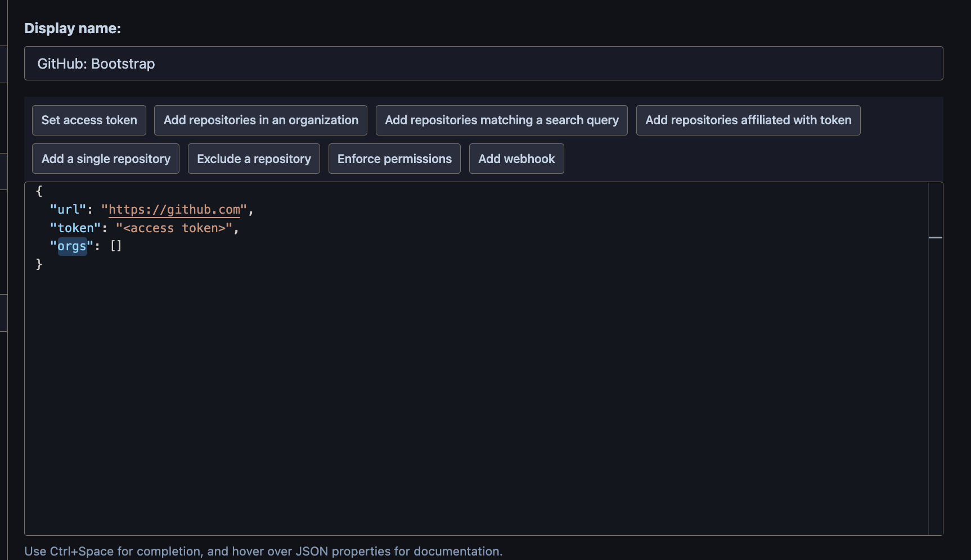971x560 pixels.
Task: Click the https://github.com URL in JSON
Action: click(174, 210)
